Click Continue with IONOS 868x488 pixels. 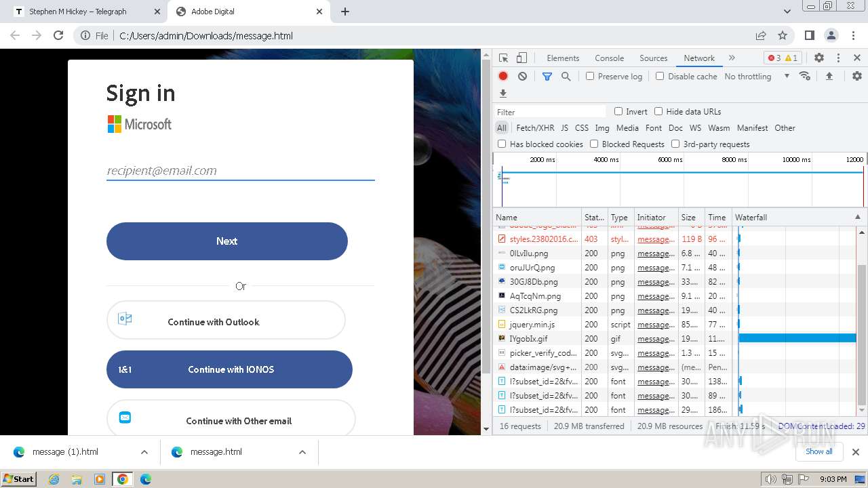click(x=229, y=369)
